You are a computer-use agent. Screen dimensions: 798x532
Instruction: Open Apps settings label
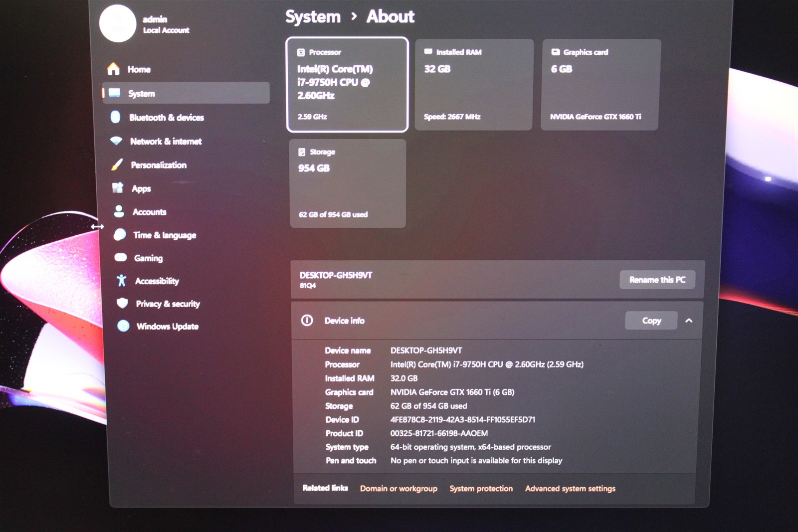coord(141,189)
